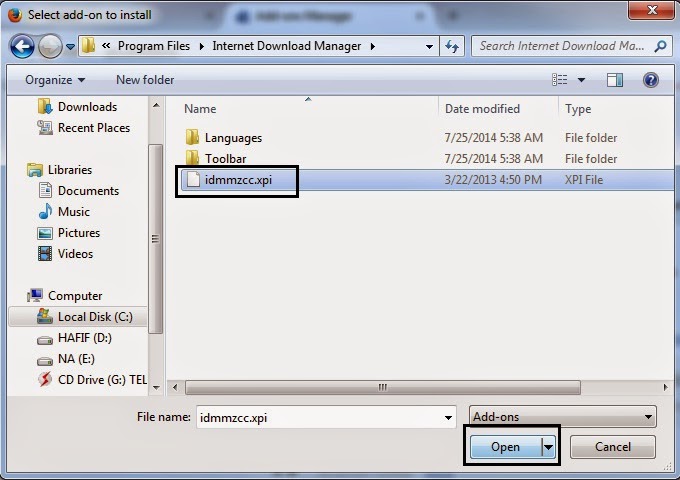Click the XPI File type cell
Viewport: 680px width, 480px height.
click(584, 180)
